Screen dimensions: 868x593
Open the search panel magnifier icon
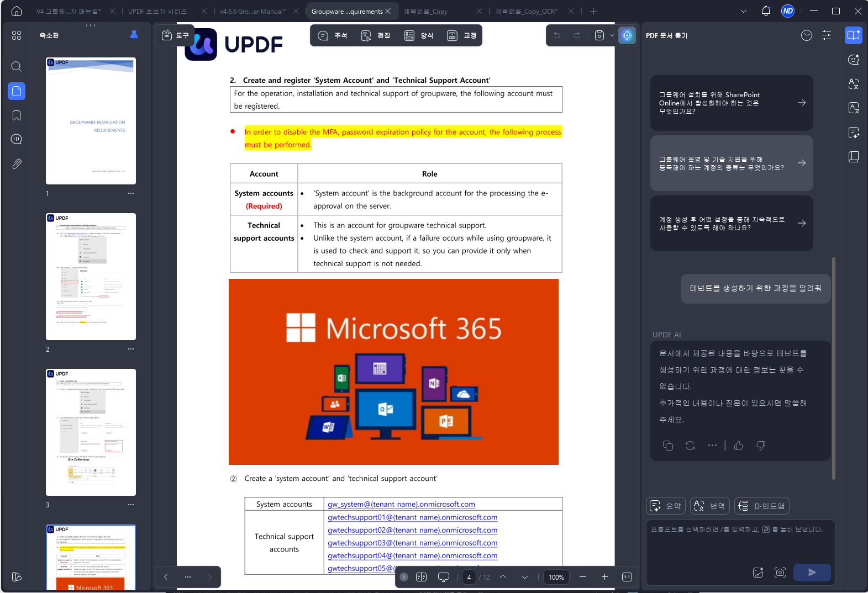[17, 67]
